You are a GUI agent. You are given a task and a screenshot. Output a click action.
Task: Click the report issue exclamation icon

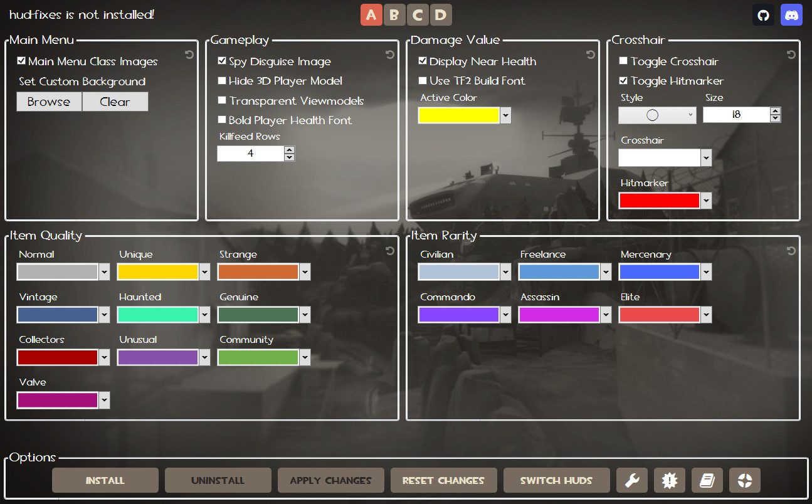[669, 480]
